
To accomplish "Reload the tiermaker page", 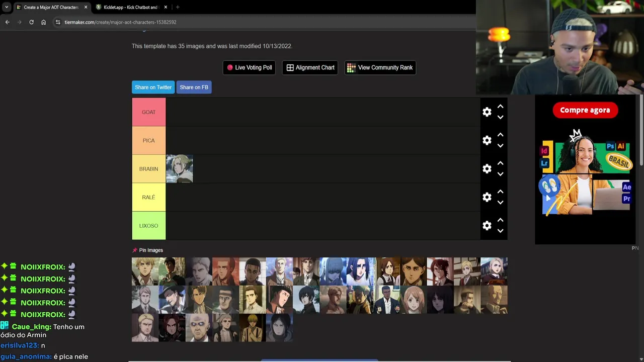I will (x=31, y=22).
